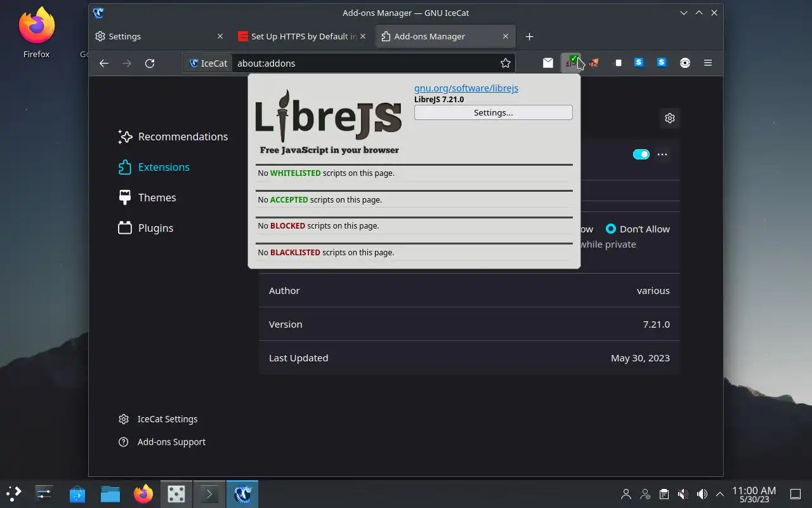This screenshot has width=812, height=508.
Task: Click the eye-shaped extension icon
Action: [x=685, y=63]
